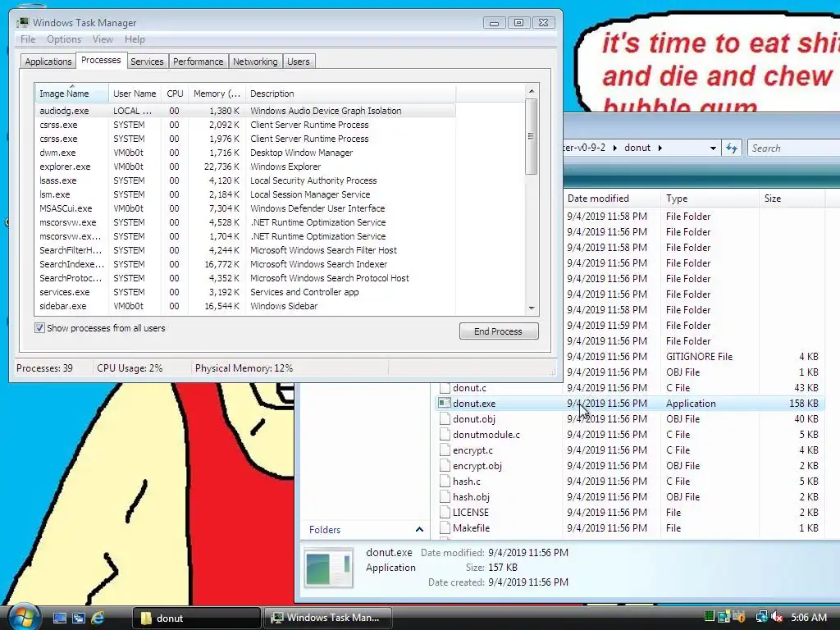Click Show Desktop quick launch icon
The height and width of the screenshot is (630, 840).
[x=59, y=618]
